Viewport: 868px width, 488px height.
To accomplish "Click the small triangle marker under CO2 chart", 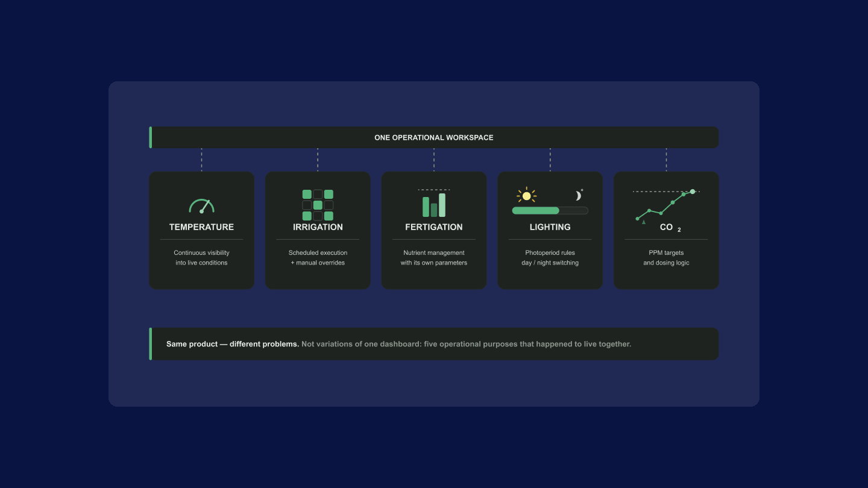I will click(644, 222).
